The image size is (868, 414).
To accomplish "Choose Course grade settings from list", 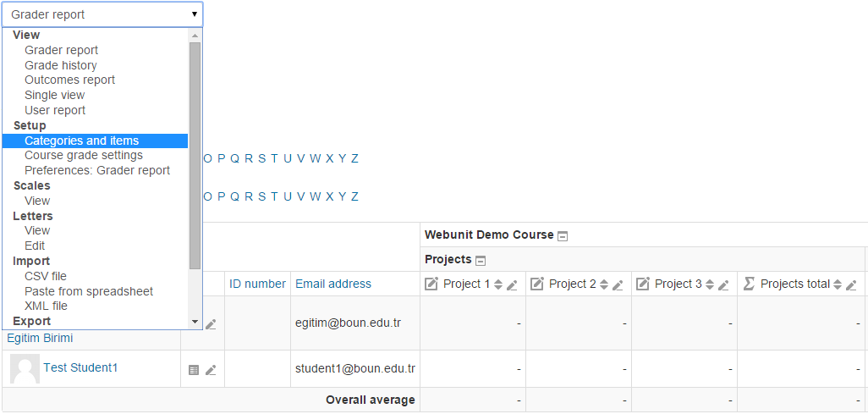I will tap(84, 155).
